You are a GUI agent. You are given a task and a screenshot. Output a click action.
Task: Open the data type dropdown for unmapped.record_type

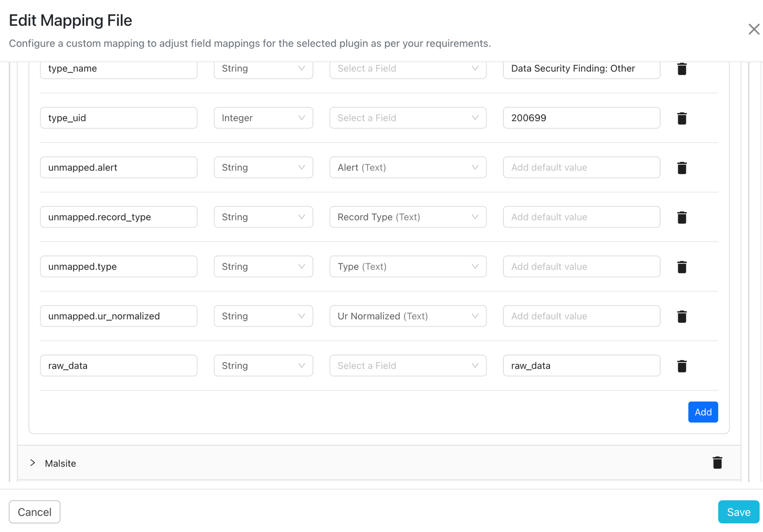coord(263,217)
